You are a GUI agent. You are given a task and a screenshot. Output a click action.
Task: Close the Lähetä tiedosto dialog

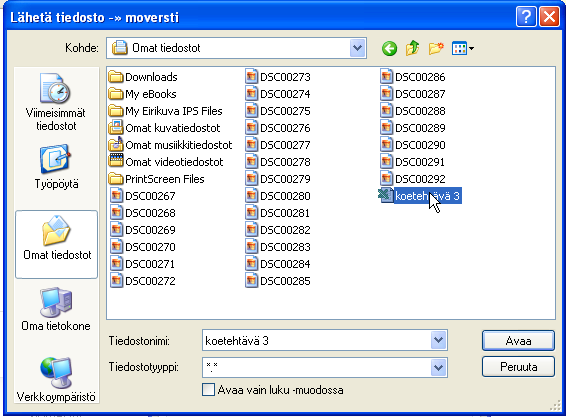click(549, 17)
